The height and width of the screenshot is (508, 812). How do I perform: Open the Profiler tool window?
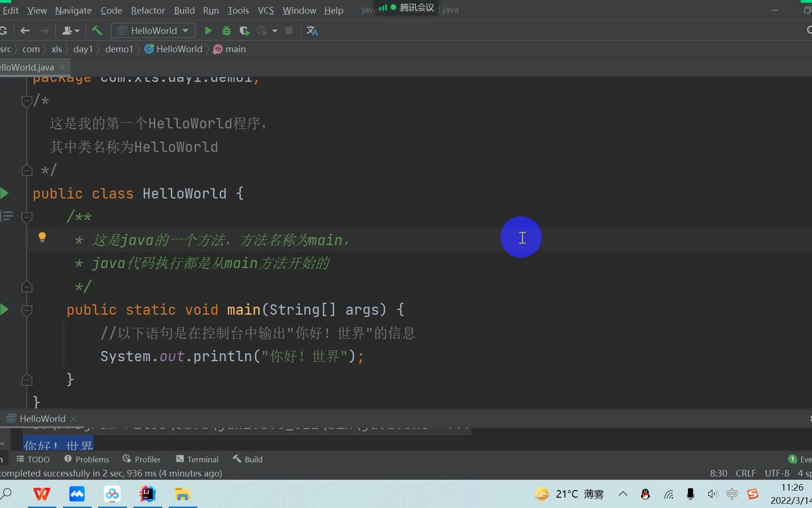click(142, 459)
